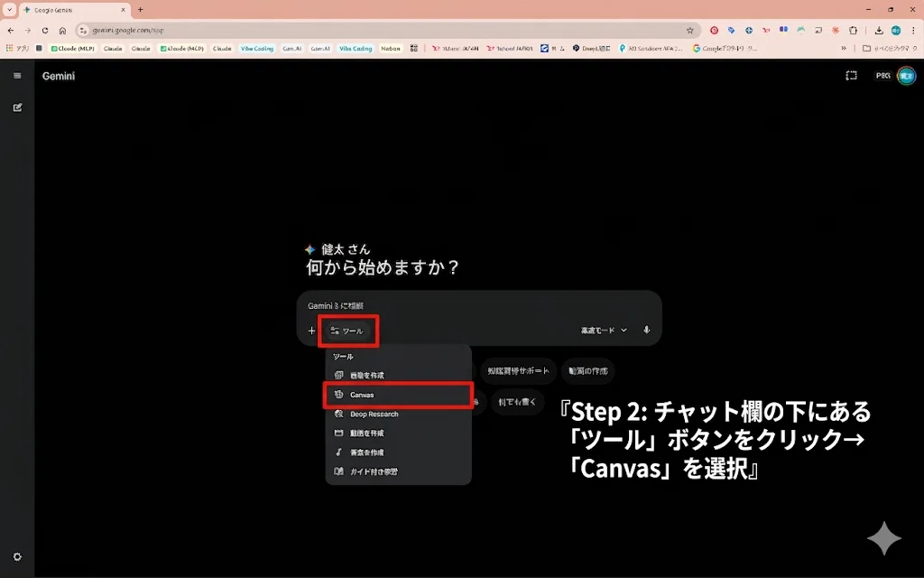Screen dimensions: 924x578
Task: Open the すべてのブックマーク folder
Action: coord(890,49)
